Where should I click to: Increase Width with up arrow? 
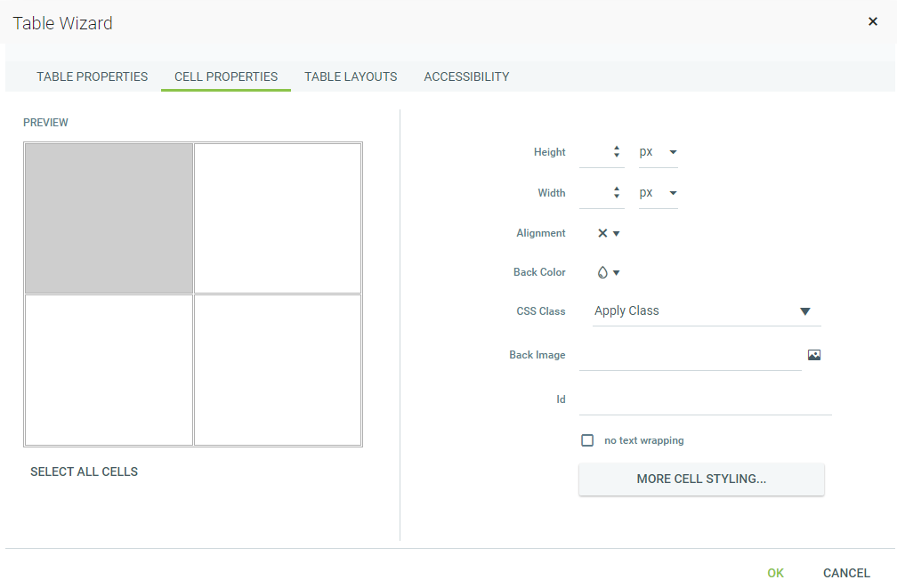(617, 189)
